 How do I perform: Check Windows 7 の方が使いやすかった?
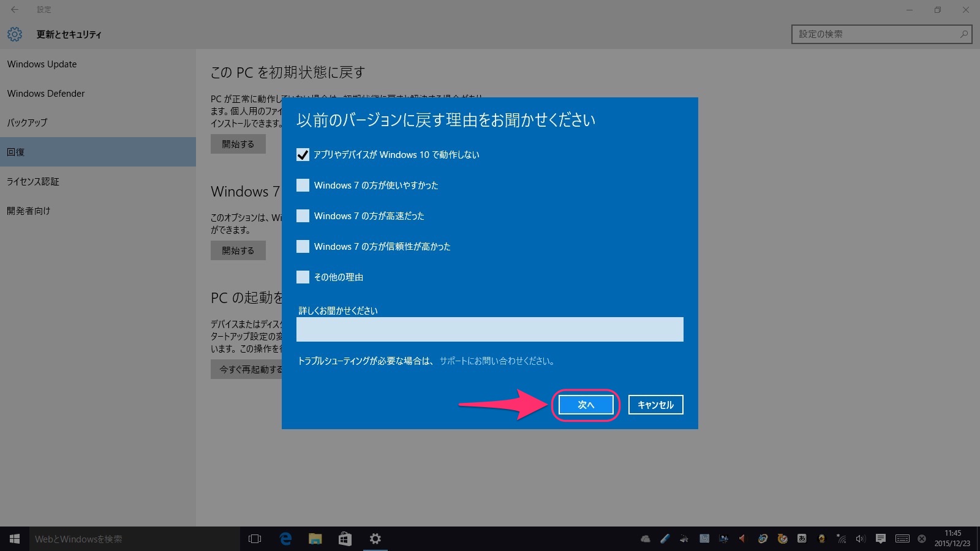(x=303, y=186)
